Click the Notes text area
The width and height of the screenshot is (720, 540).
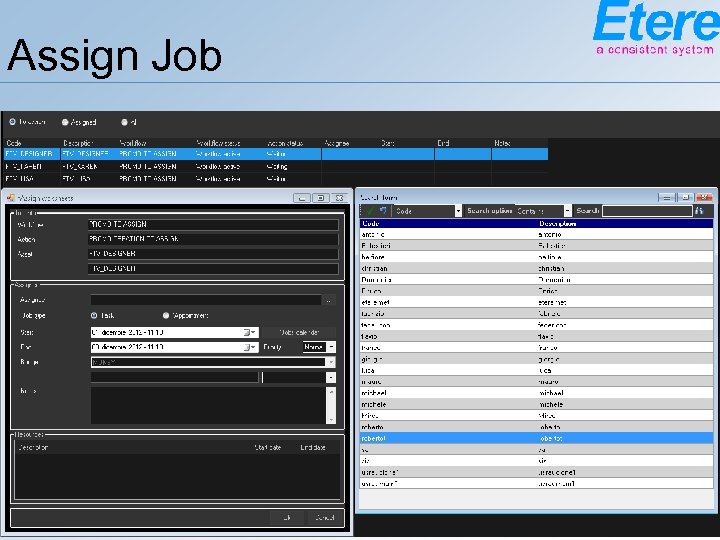click(208, 405)
